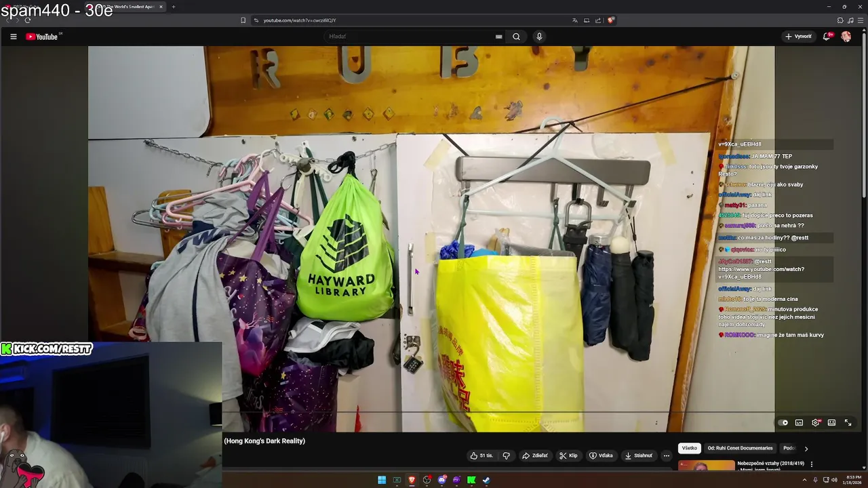Open OBS Studio from taskbar
Viewport: 868px width, 488px height.
point(427,480)
